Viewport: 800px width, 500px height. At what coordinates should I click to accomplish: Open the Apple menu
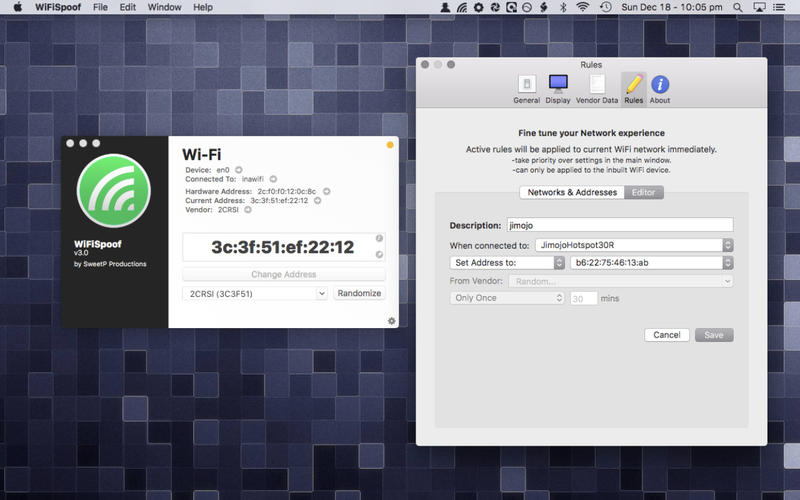click(x=17, y=7)
